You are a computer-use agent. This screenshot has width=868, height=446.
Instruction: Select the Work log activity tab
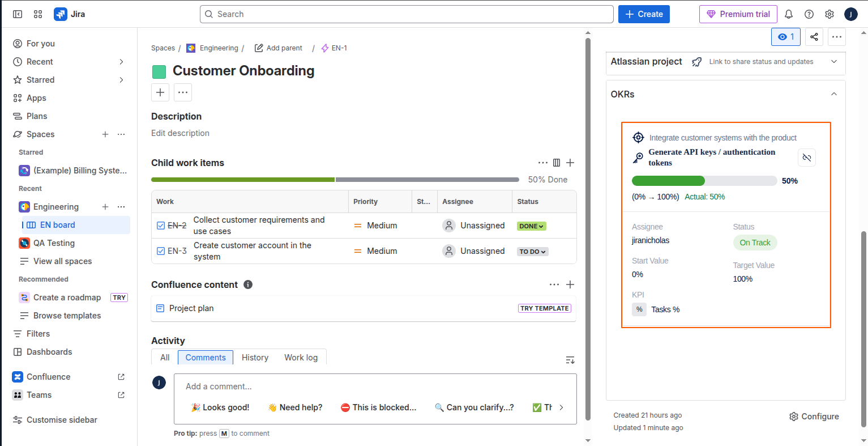click(301, 358)
